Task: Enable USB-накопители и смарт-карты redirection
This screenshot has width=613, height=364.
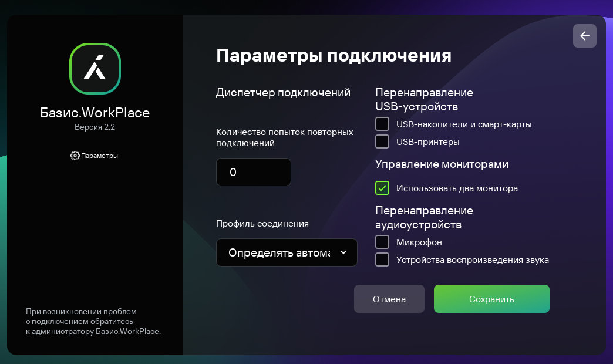Action: coord(382,124)
